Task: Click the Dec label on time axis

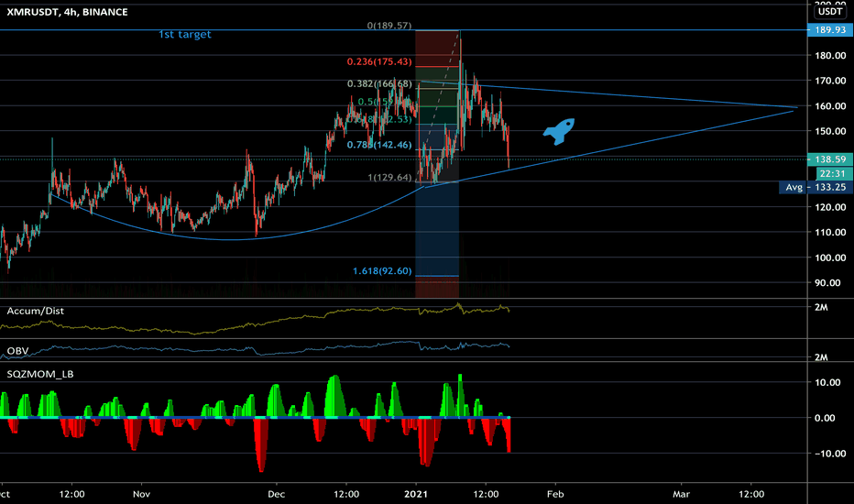Action: tap(276, 494)
